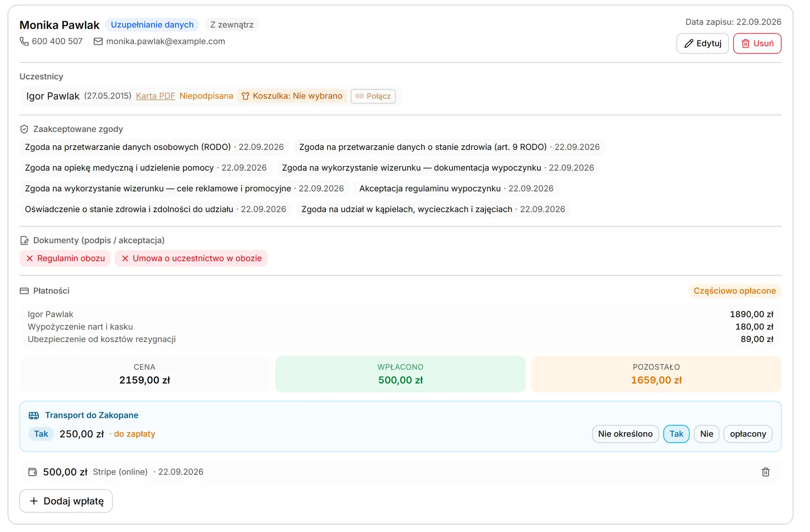Click the Połącz button for Igor Pawlak

pyautogui.click(x=373, y=96)
